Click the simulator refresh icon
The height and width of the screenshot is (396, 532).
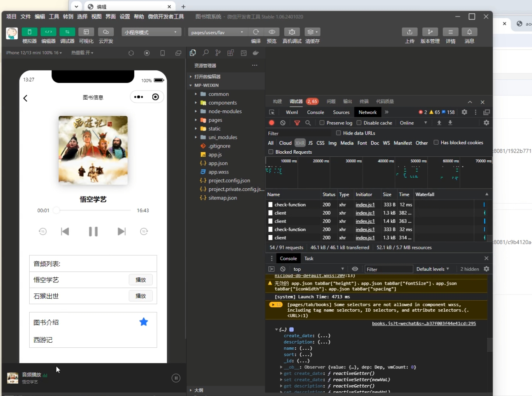tap(131, 53)
